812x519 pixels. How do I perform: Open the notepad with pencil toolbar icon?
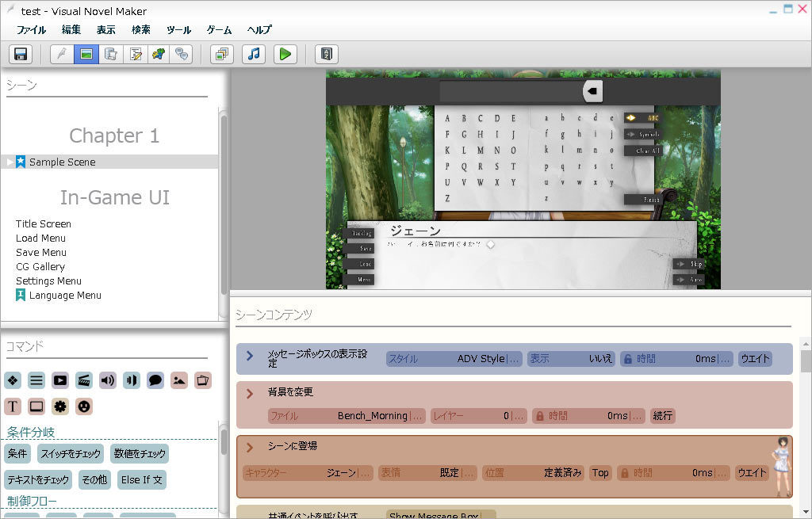point(136,54)
